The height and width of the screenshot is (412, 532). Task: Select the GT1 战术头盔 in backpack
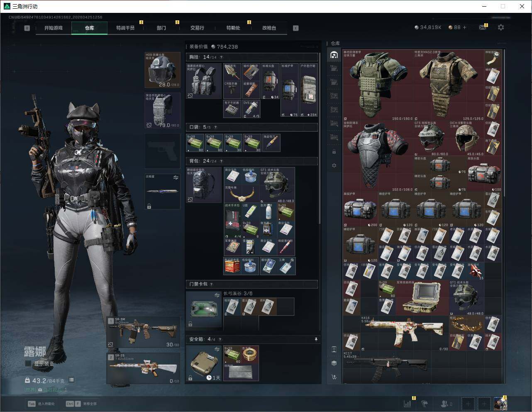pos(277,185)
